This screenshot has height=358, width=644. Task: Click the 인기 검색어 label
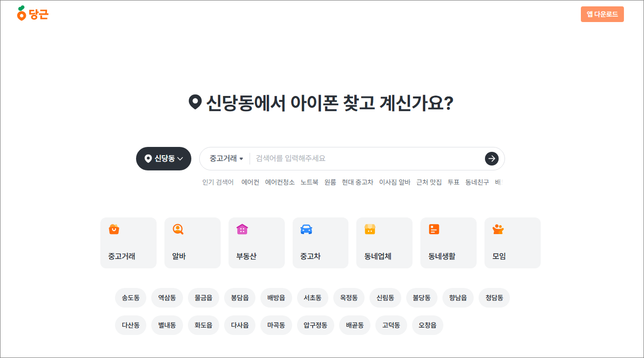tap(218, 182)
